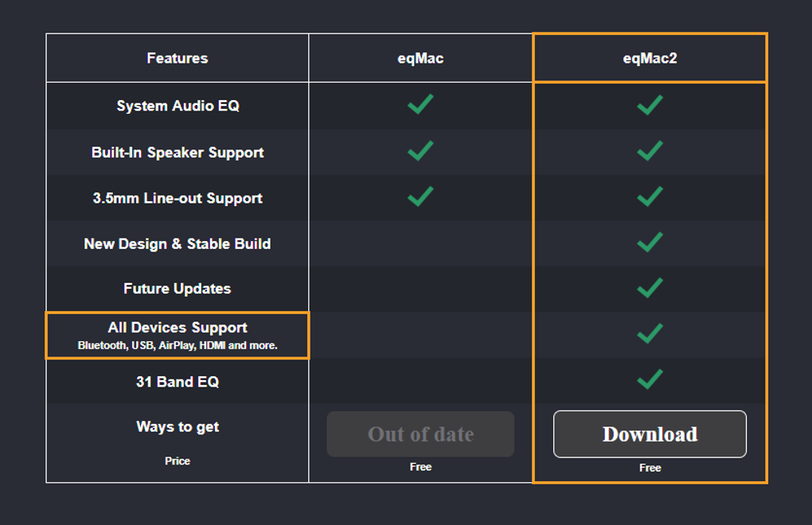This screenshot has height=525, width=812.
Task: Select the eqMac2 column header
Action: click(650, 58)
